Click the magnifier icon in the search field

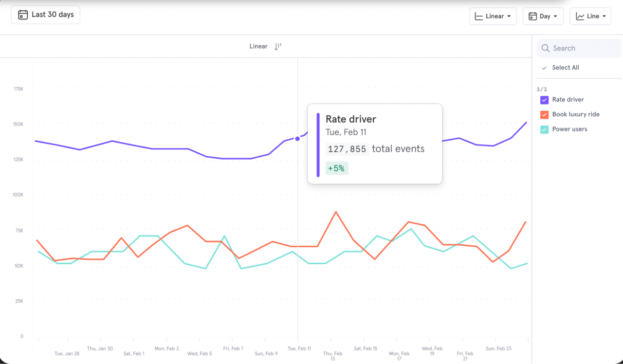[x=545, y=48]
